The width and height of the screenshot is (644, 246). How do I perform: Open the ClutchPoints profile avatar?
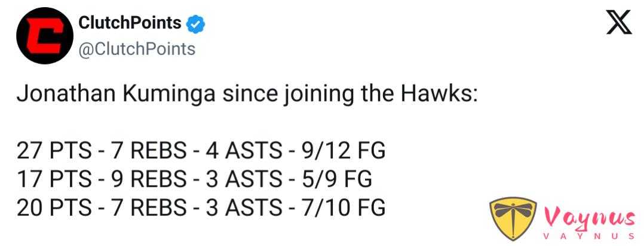pyautogui.click(x=41, y=36)
